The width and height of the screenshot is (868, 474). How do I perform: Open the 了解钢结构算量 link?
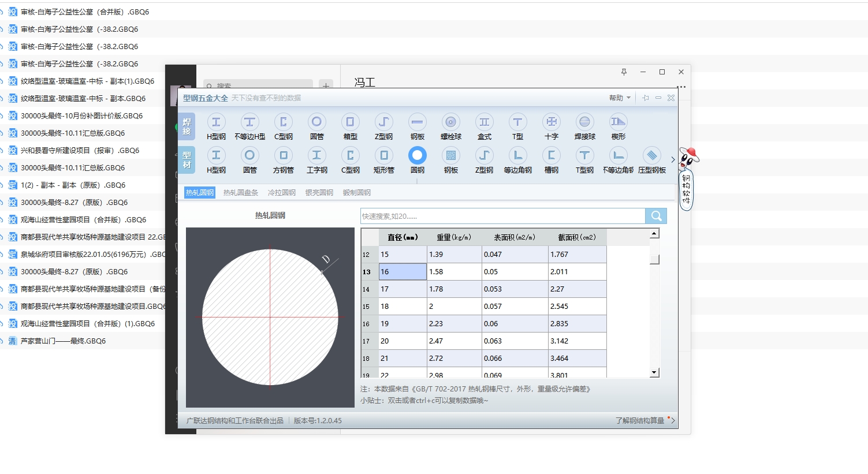coord(640,420)
